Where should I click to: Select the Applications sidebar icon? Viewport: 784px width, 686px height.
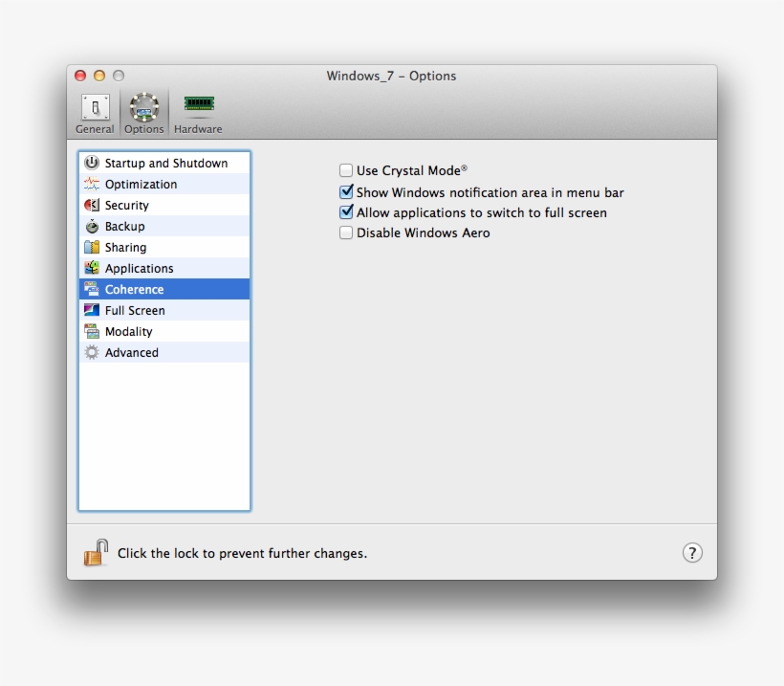coord(92,268)
